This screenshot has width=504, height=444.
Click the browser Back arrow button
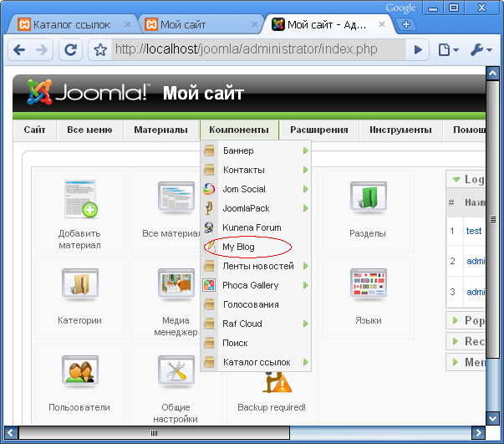point(19,50)
